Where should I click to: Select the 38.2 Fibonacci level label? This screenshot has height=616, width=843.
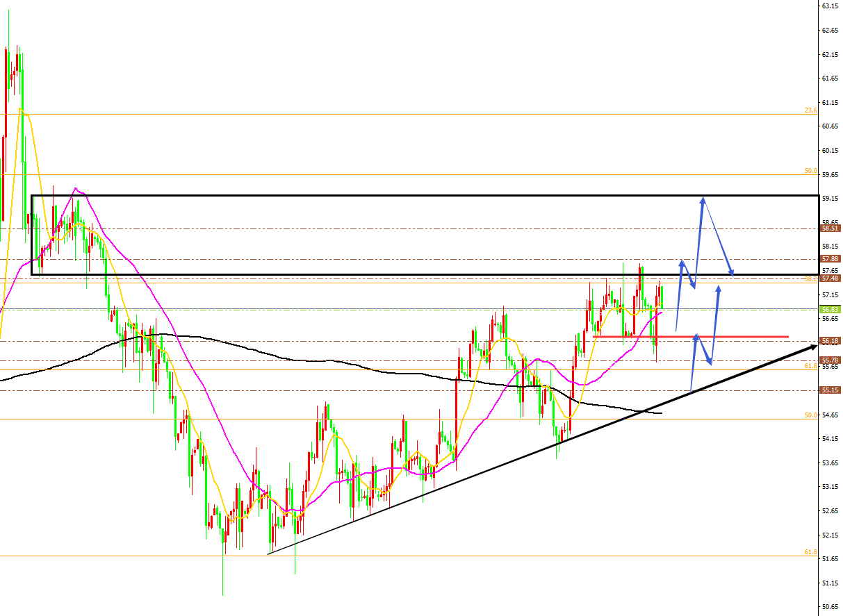[810, 278]
